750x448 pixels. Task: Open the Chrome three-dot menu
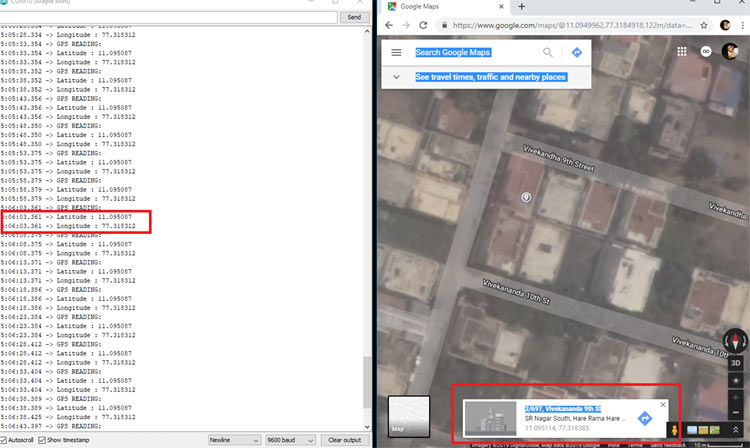pos(742,25)
